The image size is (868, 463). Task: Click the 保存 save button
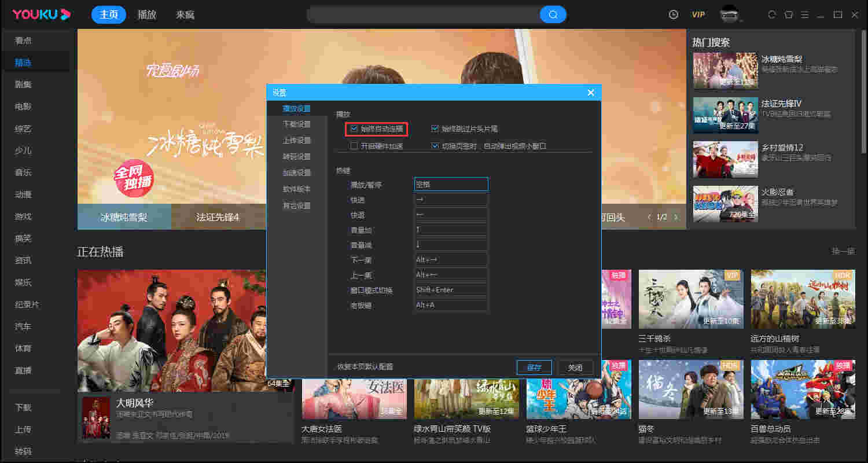[x=534, y=367]
